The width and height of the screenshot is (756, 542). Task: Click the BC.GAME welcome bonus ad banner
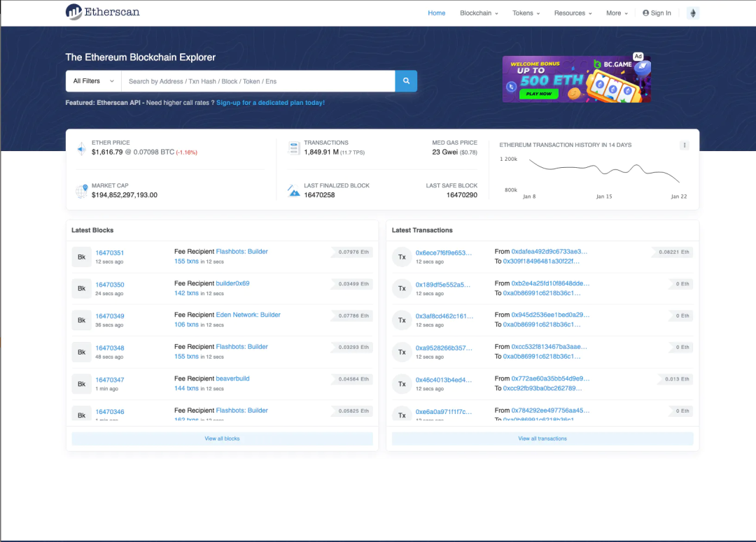[576, 79]
